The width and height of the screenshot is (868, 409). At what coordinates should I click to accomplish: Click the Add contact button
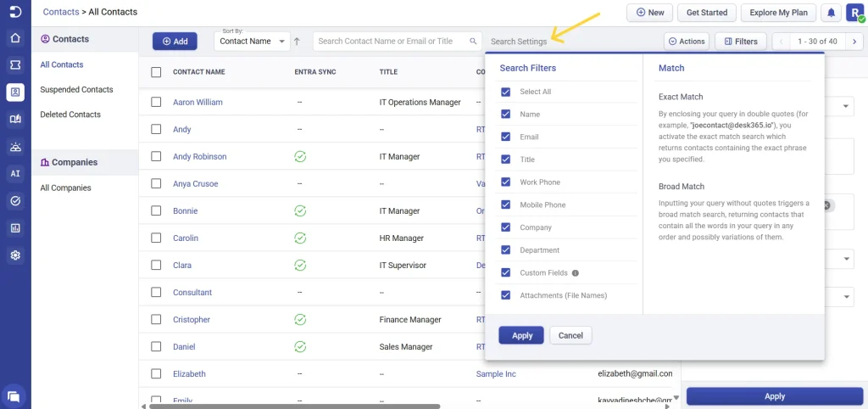175,41
